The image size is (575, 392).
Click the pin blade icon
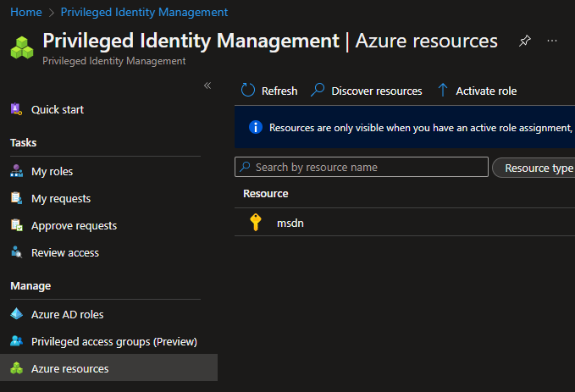525,41
